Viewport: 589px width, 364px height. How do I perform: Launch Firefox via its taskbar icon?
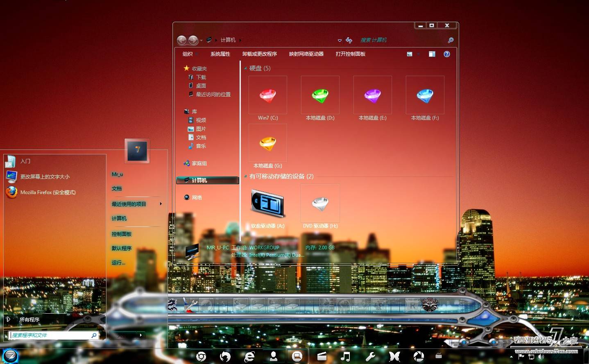(225, 356)
